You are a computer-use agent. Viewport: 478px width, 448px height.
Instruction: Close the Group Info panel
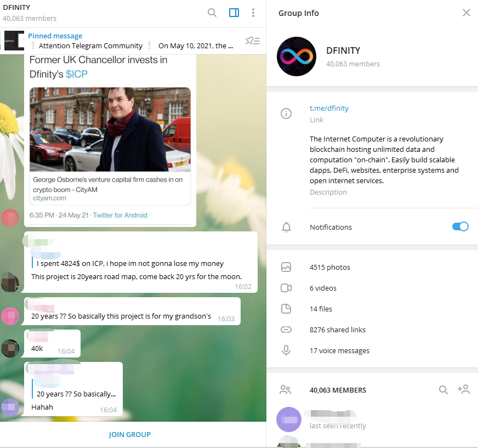(466, 13)
